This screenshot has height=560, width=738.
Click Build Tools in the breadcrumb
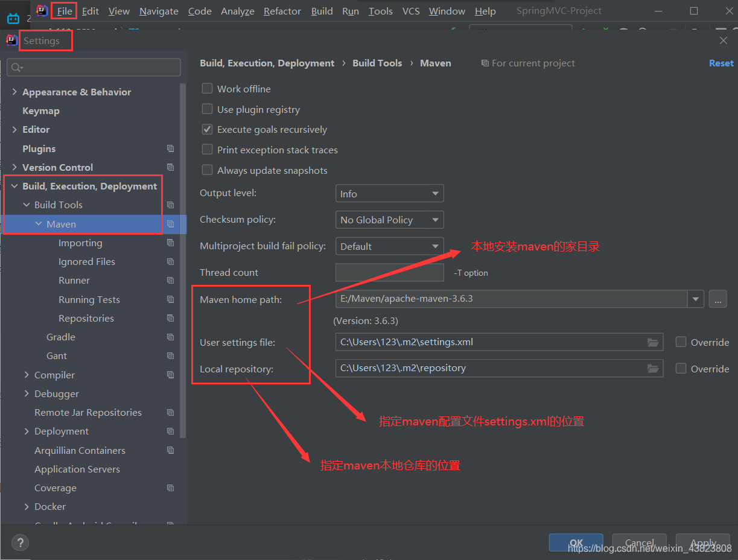pos(377,63)
